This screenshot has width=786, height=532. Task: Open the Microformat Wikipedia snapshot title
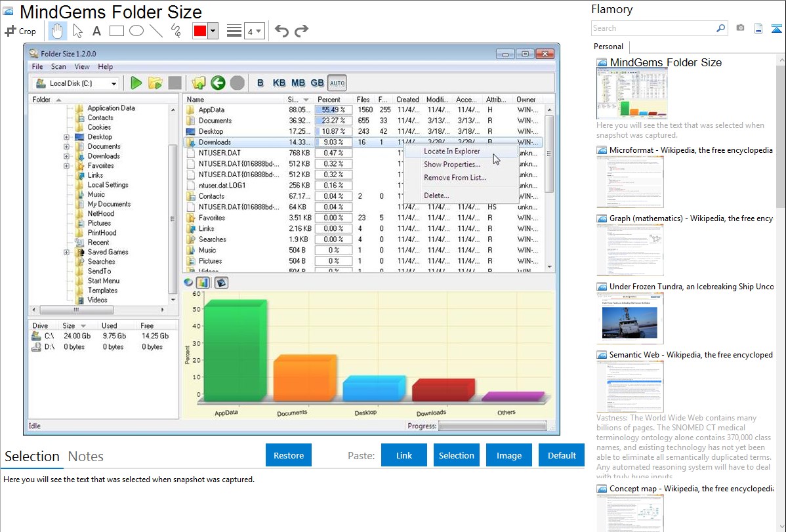pos(691,150)
